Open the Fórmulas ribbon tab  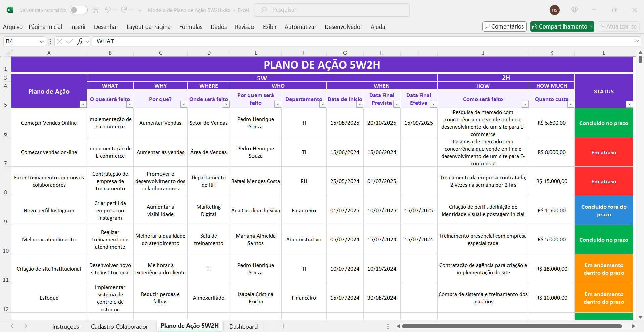(191, 27)
